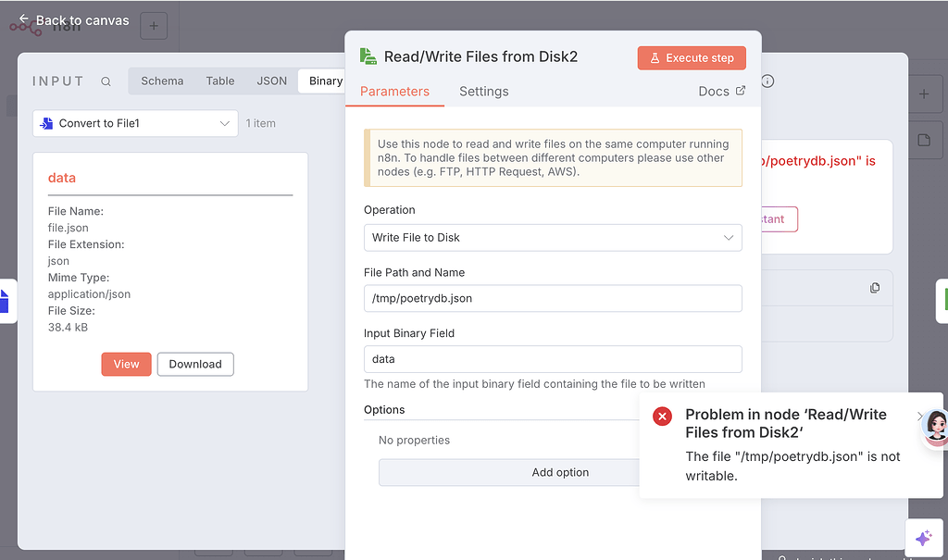
Task: Click the green file node icon in the header
Action: [368, 56]
